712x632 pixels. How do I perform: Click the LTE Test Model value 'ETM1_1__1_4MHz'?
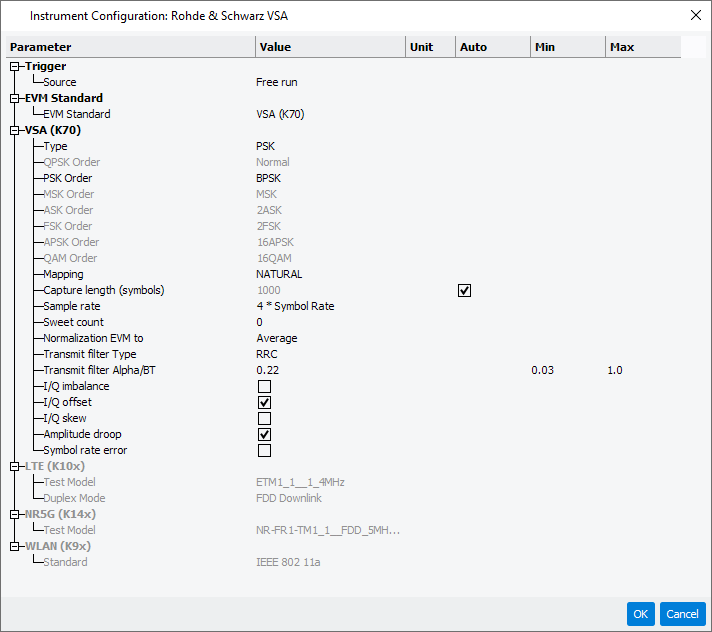point(300,482)
